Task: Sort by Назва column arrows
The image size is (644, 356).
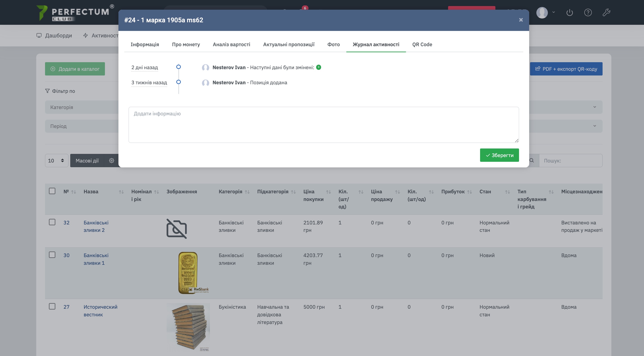Action: tap(121, 192)
